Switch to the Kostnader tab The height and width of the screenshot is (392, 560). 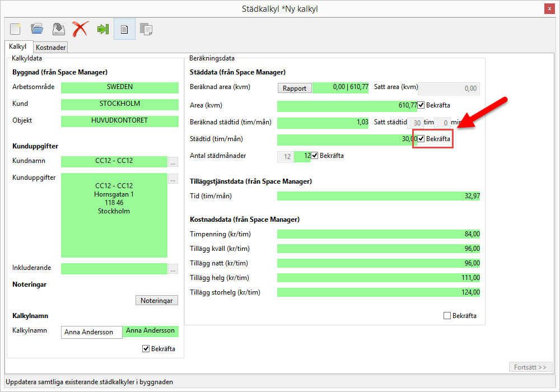(51, 48)
